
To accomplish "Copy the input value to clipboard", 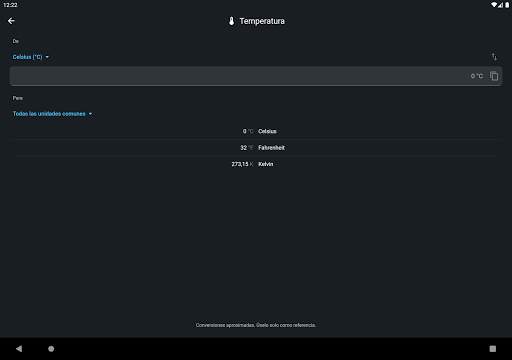I will point(494,76).
